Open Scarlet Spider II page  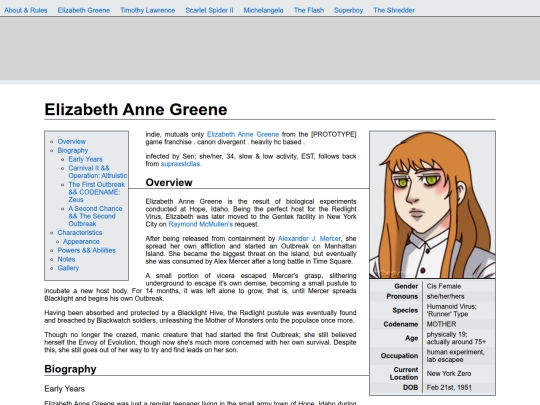tap(209, 10)
